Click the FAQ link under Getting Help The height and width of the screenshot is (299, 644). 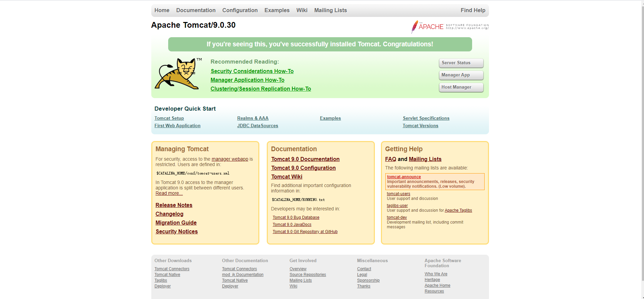pyautogui.click(x=391, y=159)
